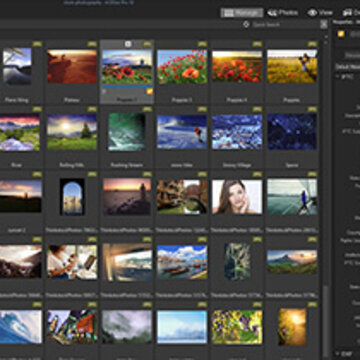The image size is (360, 360).
Task: Select the Plateau thumbnail
Action: 72,66
